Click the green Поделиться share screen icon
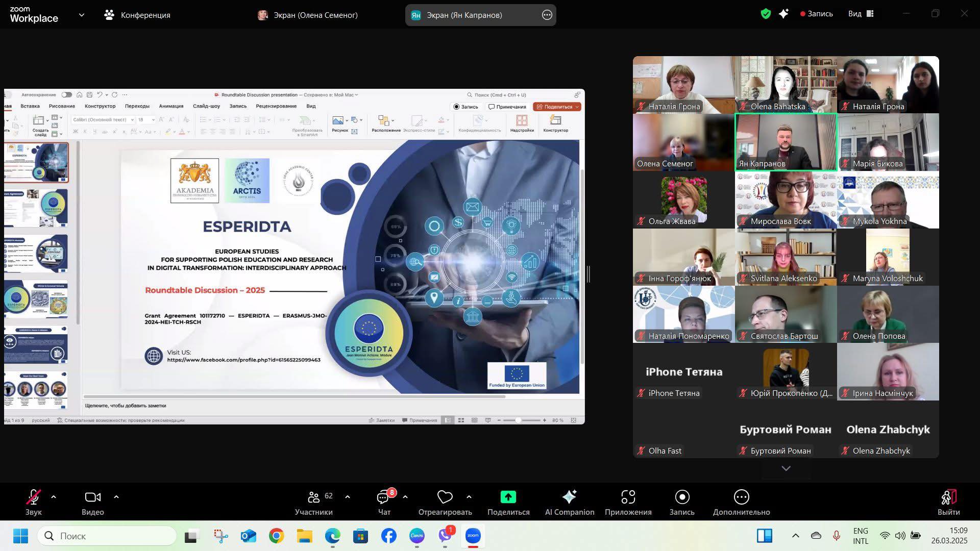 (x=508, y=497)
